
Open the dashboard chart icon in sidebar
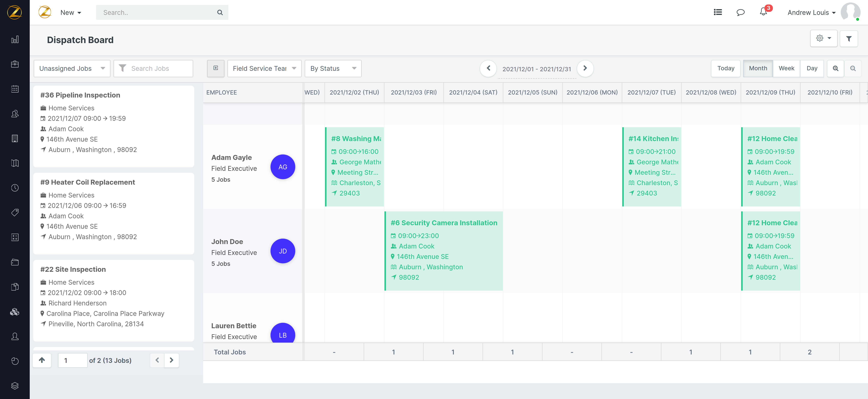pyautogui.click(x=15, y=39)
